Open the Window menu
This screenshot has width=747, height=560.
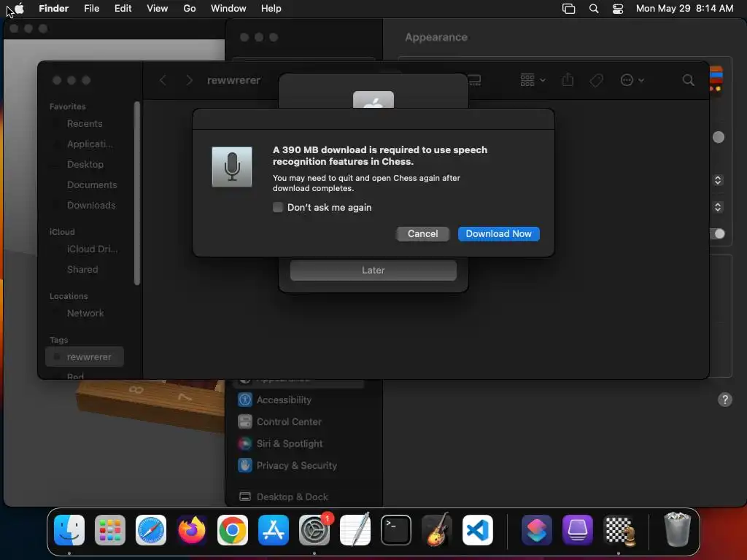tap(228, 8)
